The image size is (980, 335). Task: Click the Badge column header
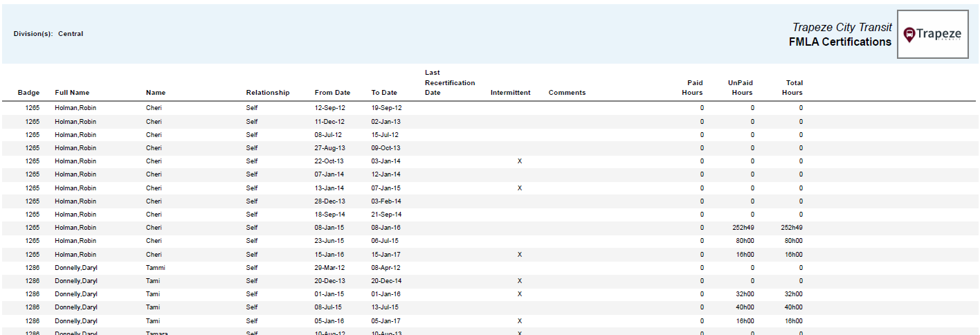coord(28,93)
